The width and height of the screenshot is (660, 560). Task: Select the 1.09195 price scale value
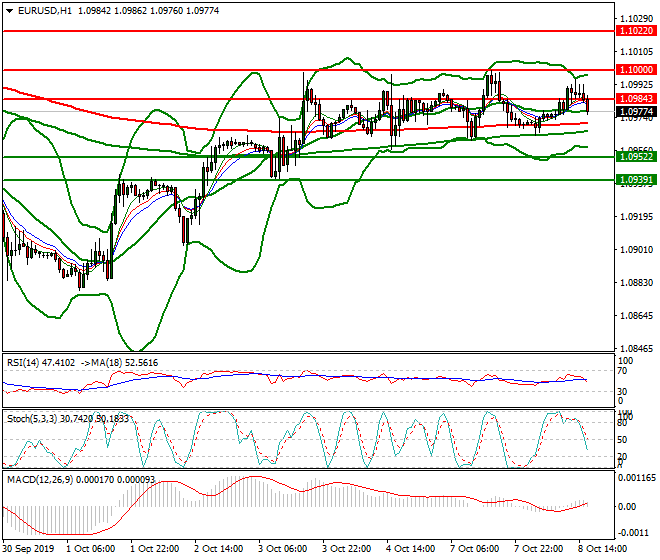pyautogui.click(x=637, y=216)
